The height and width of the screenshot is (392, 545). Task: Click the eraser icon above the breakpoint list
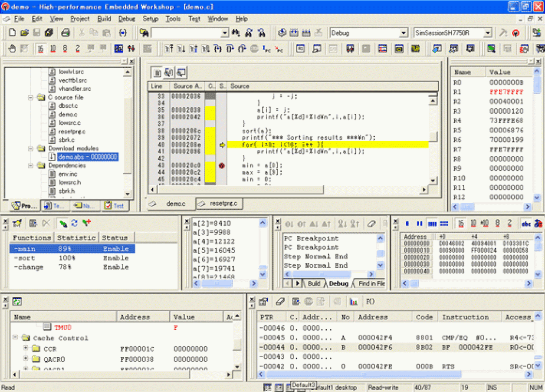coord(372,223)
